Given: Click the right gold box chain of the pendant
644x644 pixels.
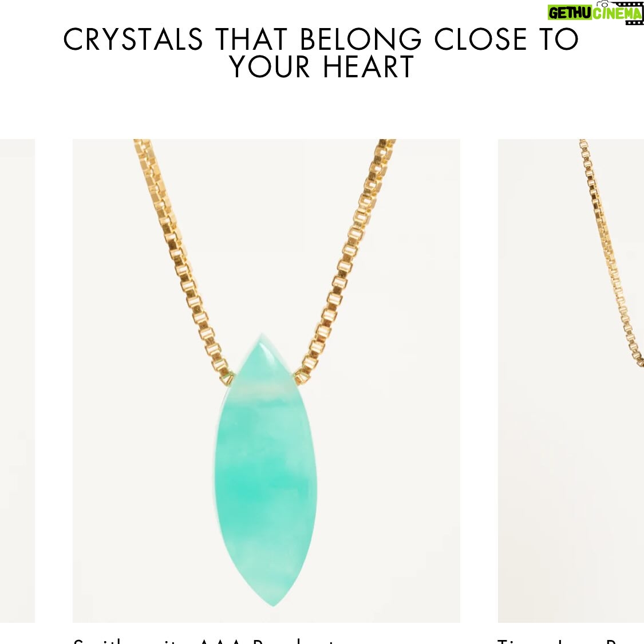Looking at the screenshot, I should [347, 259].
